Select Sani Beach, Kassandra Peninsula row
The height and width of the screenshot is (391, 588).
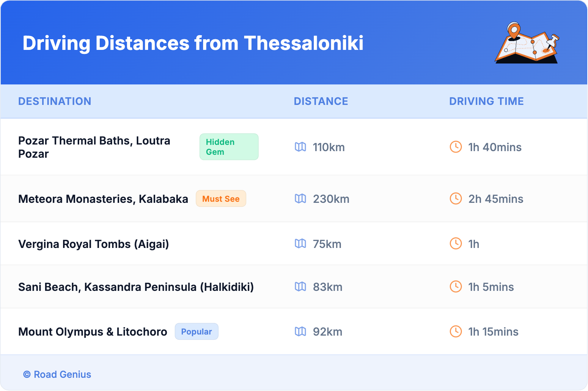point(136,287)
